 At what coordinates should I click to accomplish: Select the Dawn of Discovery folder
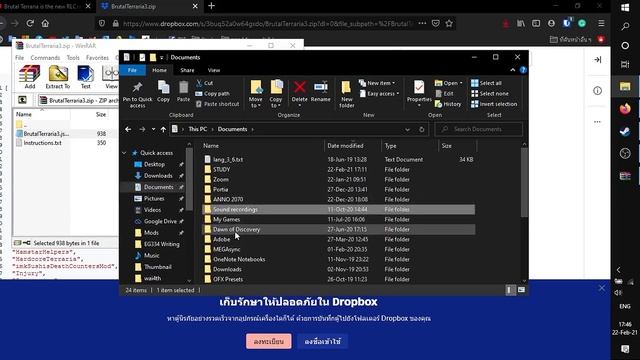pos(339,229)
